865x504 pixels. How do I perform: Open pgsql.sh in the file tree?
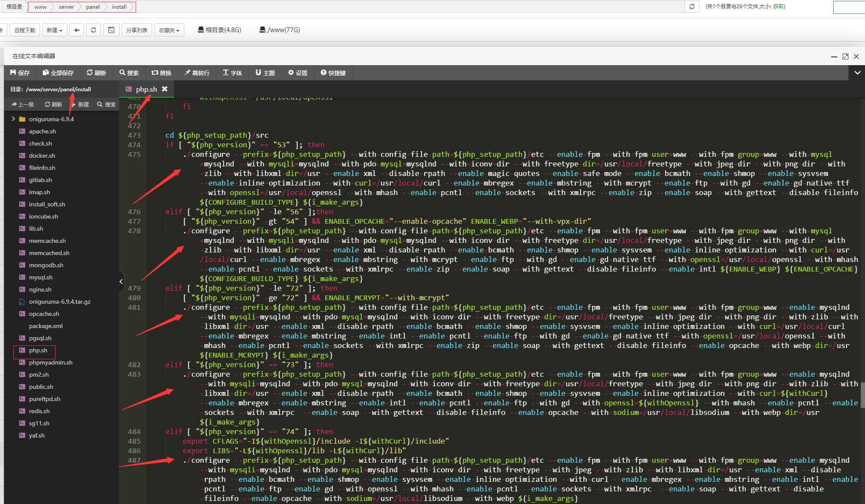tap(40, 338)
